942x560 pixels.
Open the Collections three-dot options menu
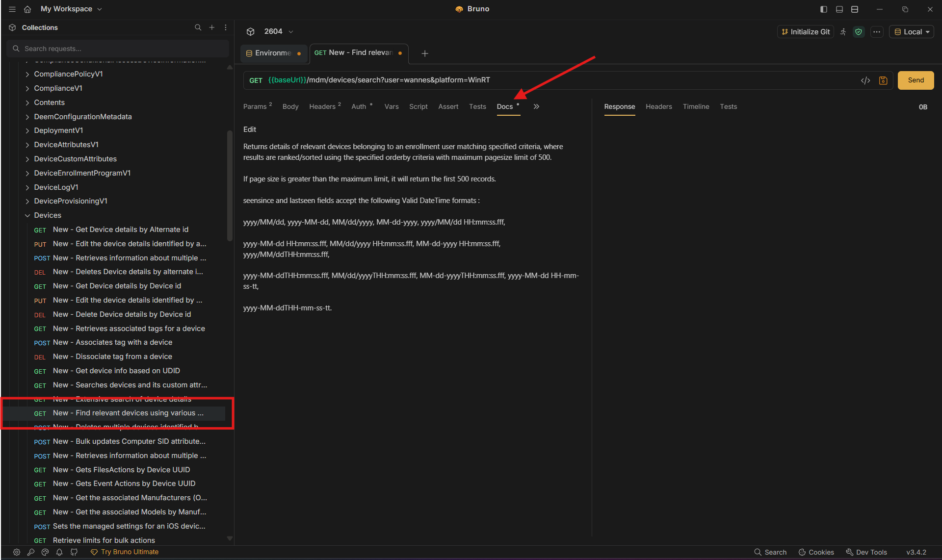(x=226, y=27)
